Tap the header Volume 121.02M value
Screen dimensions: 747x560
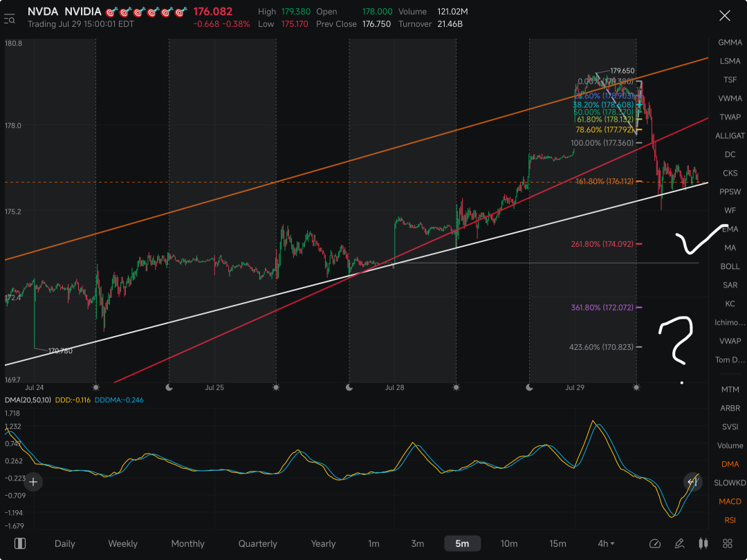[x=452, y=12]
